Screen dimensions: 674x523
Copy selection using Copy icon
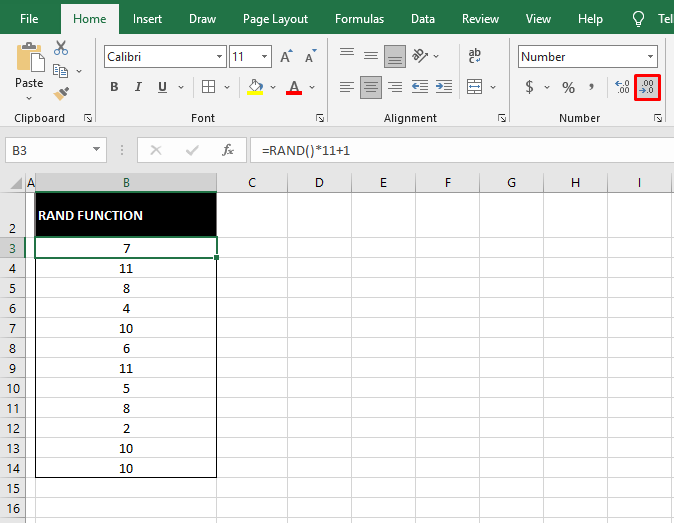pos(61,71)
